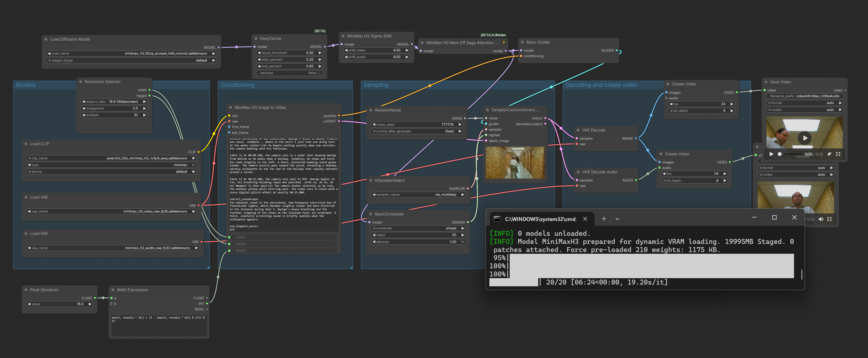
Task: Open the sampler_name res_multistep dropdown
Action: 418,195
